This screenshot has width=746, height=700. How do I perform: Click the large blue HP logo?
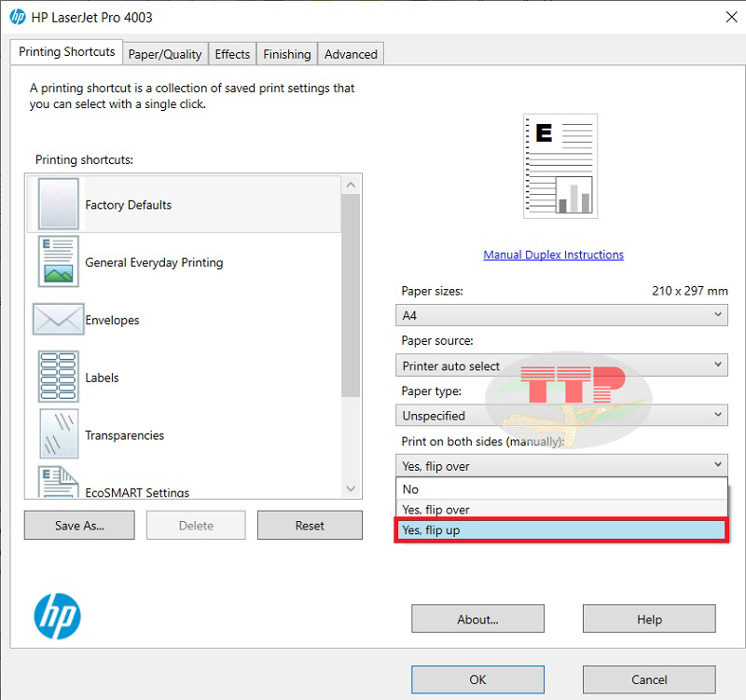[x=57, y=616]
